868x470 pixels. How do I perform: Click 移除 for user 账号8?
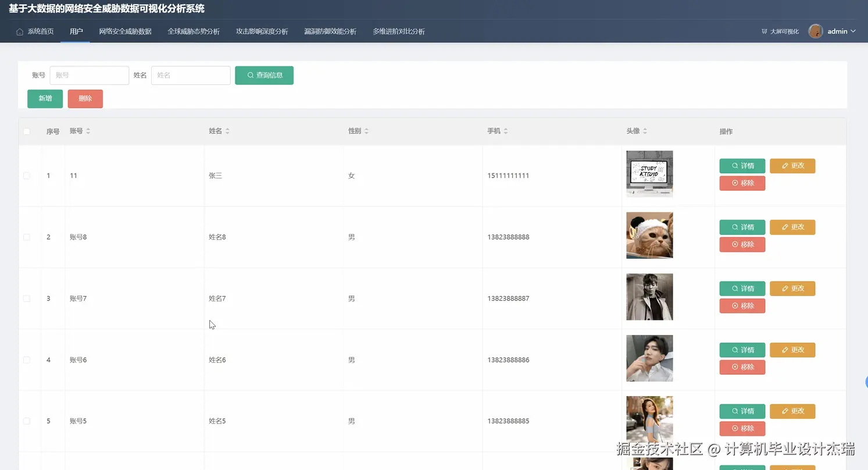(742, 245)
